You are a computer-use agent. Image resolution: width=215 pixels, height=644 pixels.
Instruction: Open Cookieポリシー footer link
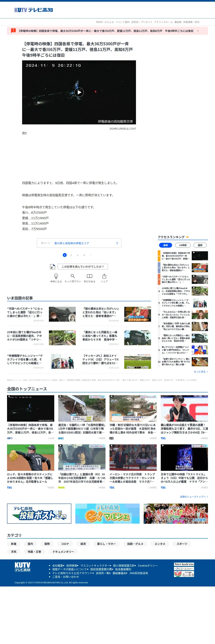pos(148,565)
